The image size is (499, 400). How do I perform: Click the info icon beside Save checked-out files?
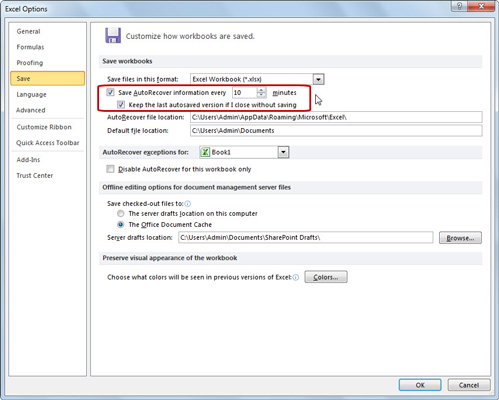pos(188,204)
